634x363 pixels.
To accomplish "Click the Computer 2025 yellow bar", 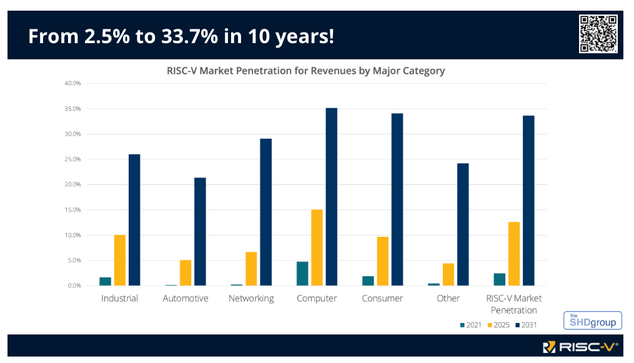I will pos(317,248).
